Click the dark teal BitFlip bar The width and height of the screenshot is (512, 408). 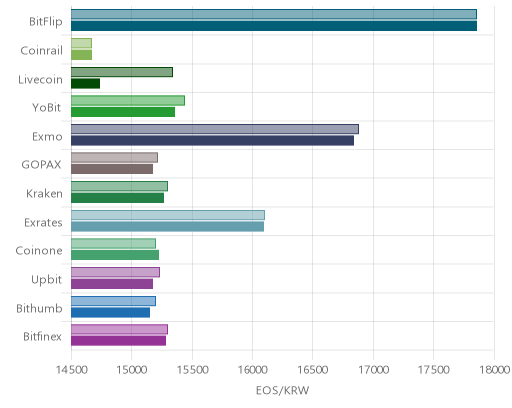274,26
